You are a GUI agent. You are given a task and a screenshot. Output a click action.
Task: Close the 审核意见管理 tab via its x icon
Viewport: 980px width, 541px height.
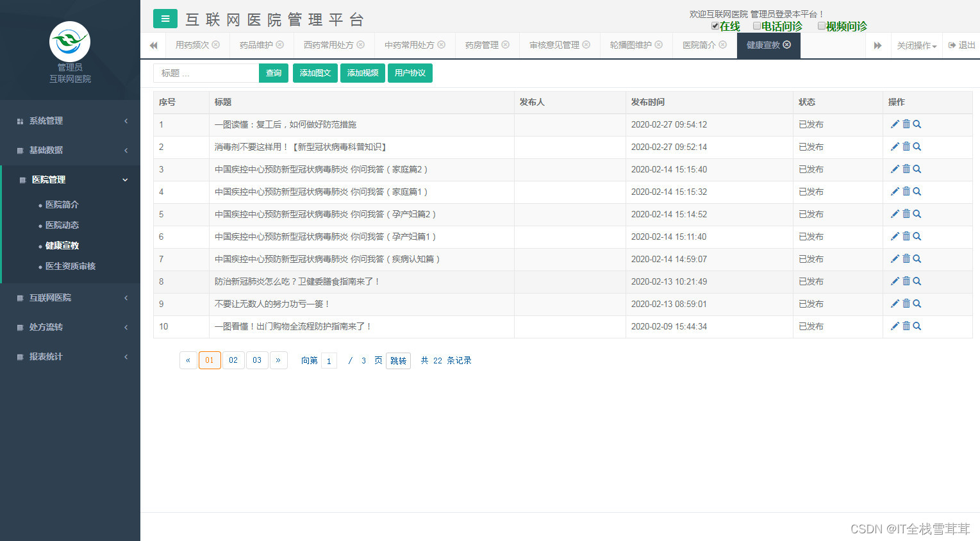pyautogui.click(x=586, y=45)
